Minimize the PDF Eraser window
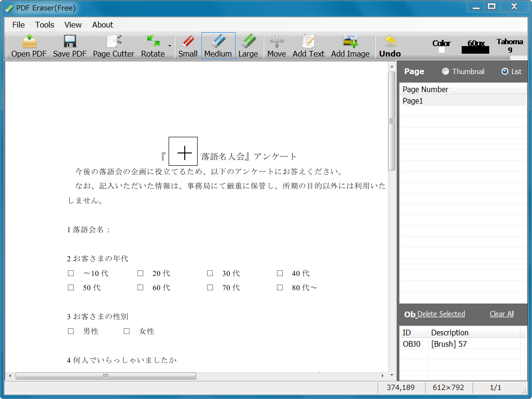This screenshot has width=532, height=399. click(476, 7)
